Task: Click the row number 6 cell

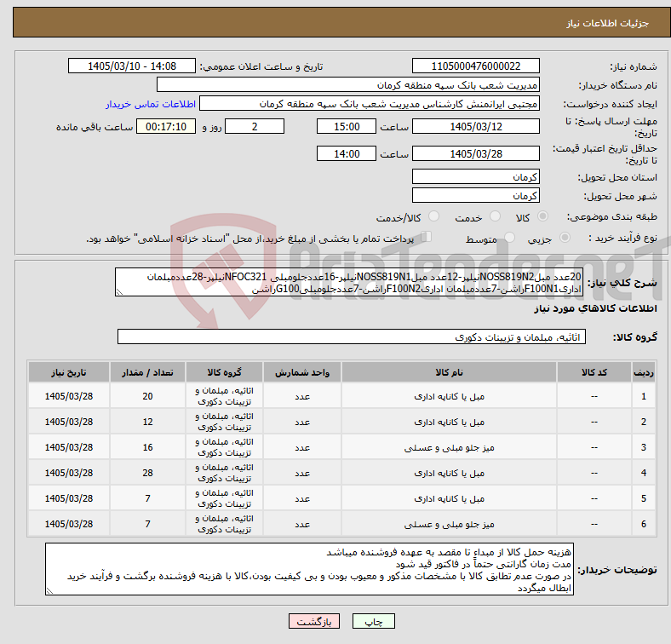Action: pos(644,524)
